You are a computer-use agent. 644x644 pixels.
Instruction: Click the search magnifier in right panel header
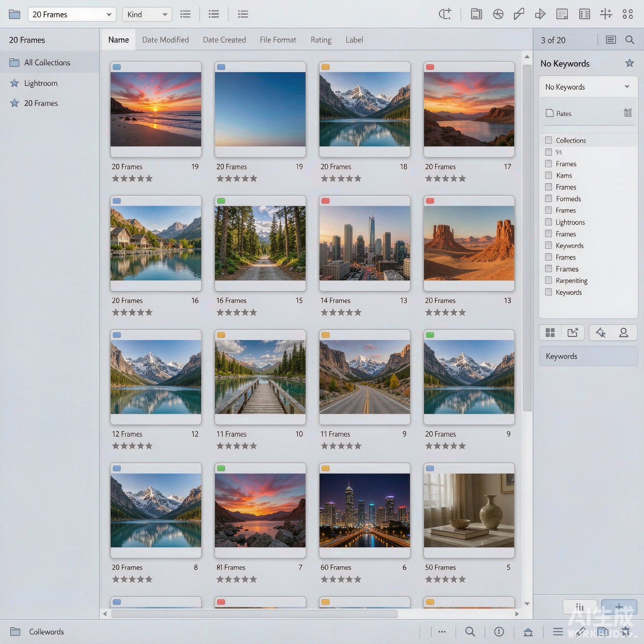click(x=630, y=40)
